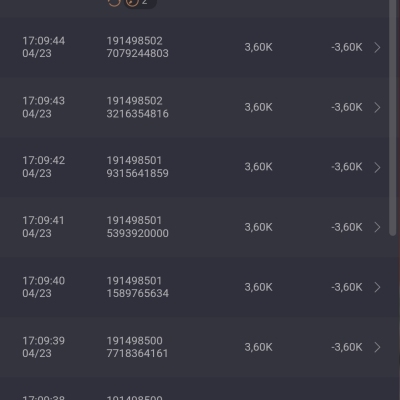This screenshot has width=400, height=400.
Task: Open details chevron for 17:09:42 transaction
Action: tap(377, 167)
